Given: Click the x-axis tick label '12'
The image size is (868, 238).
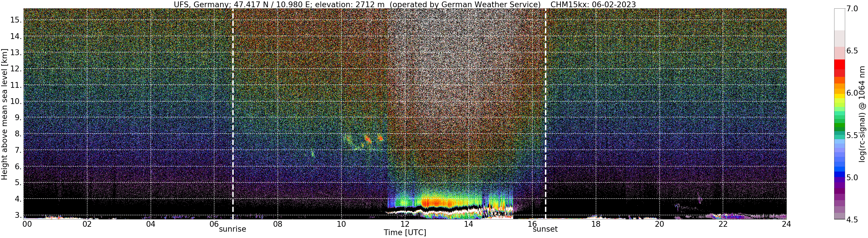Looking at the screenshot, I should (405, 224).
